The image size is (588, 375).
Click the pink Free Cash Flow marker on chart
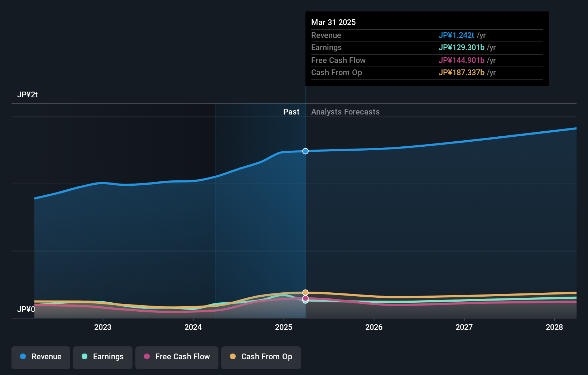click(305, 298)
